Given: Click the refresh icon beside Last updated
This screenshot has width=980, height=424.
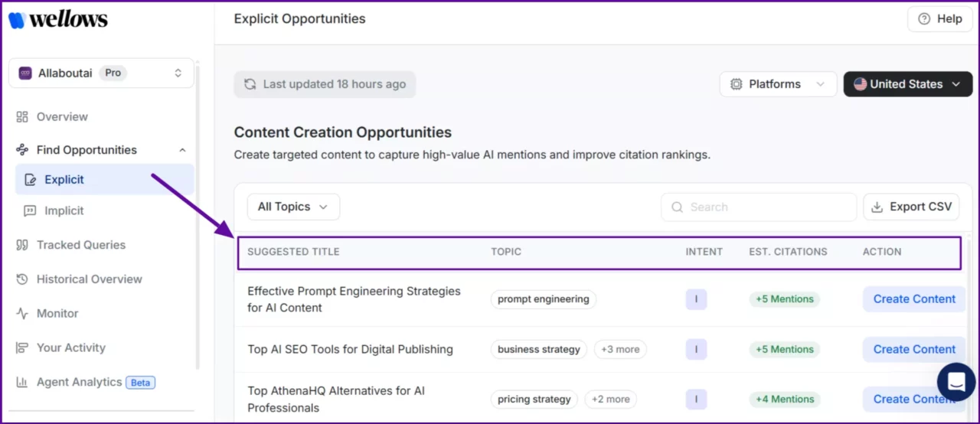Looking at the screenshot, I should point(250,84).
